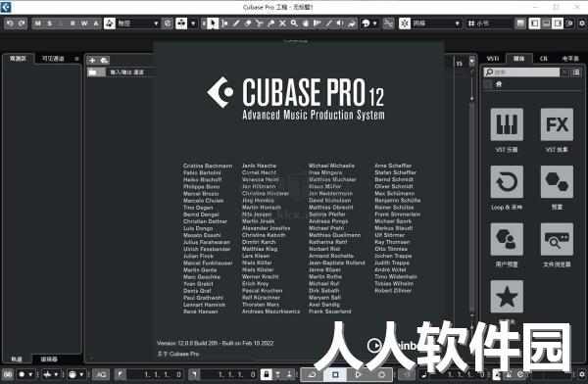Click the Play transport button
Image resolution: width=588 pixels, height=384 pixels.
[359, 374]
